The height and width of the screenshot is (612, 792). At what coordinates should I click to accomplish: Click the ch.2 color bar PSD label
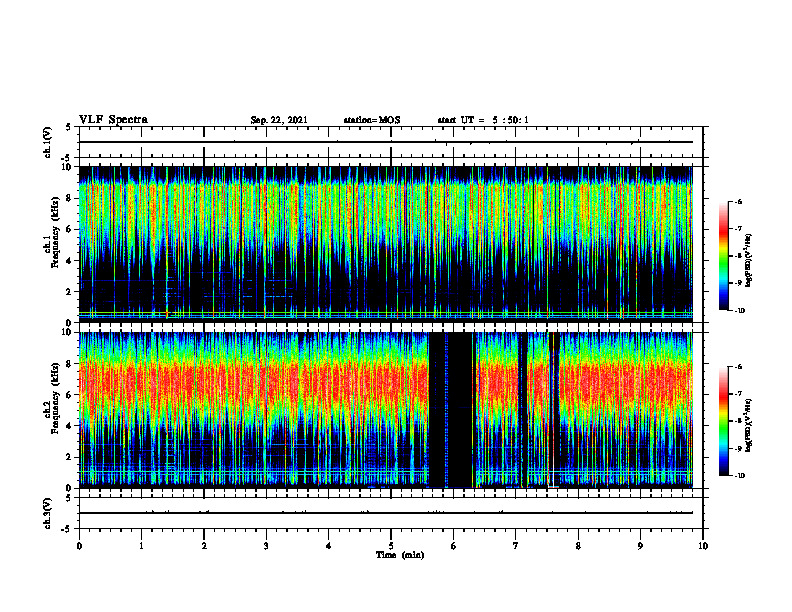pyautogui.click(x=749, y=425)
